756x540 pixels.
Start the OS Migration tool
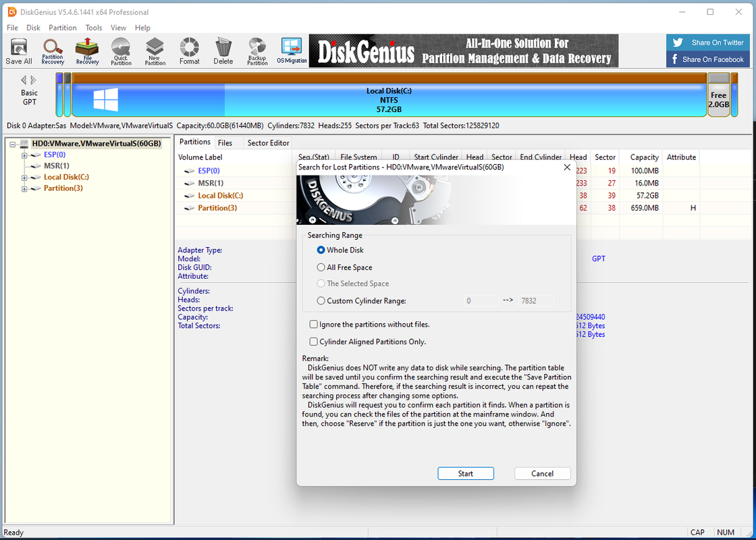point(292,51)
